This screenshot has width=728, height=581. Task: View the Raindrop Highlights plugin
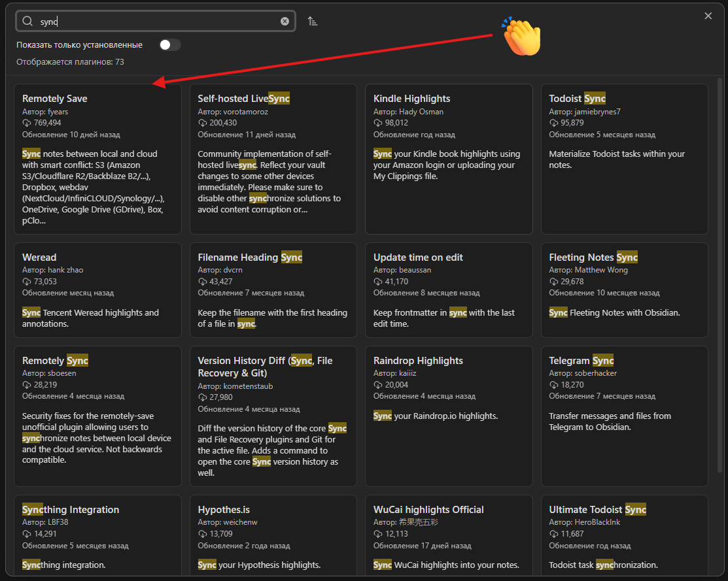(x=448, y=416)
